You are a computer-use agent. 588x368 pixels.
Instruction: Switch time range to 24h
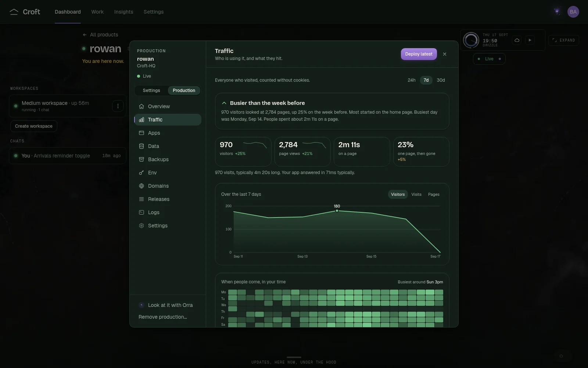(412, 80)
